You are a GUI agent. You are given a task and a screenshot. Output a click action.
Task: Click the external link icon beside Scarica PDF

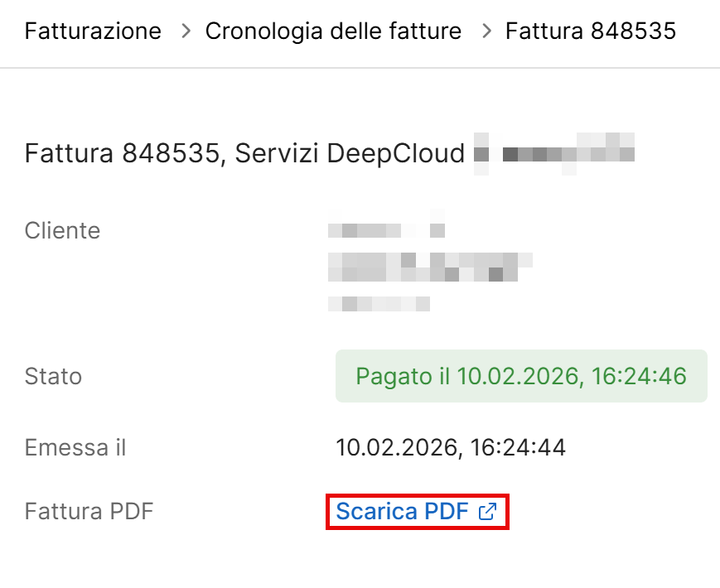(x=488, y=512)
